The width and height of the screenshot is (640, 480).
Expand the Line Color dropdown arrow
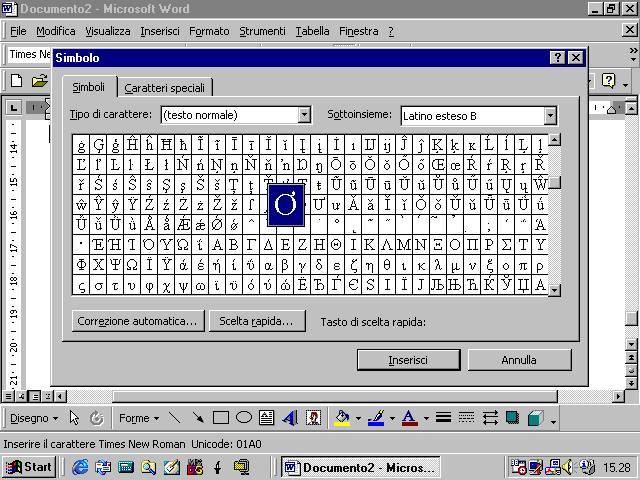392,418
